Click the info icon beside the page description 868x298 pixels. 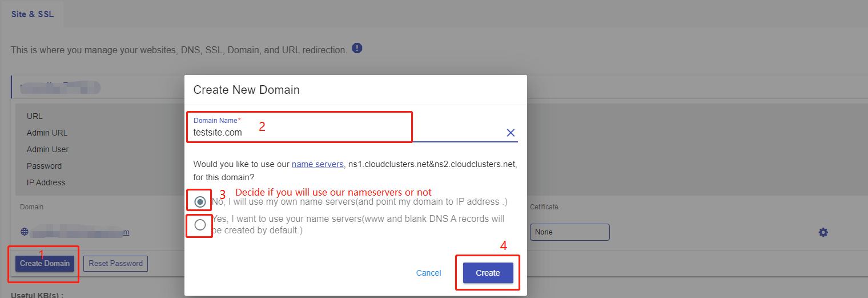357,48
